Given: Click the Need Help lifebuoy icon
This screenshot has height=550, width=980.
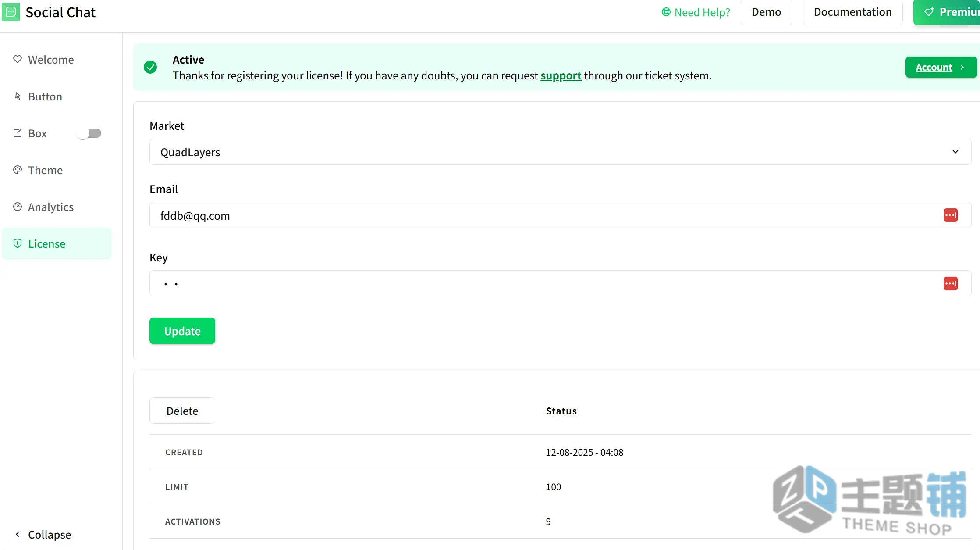Looking at the screenshot, I should [666, 12].
